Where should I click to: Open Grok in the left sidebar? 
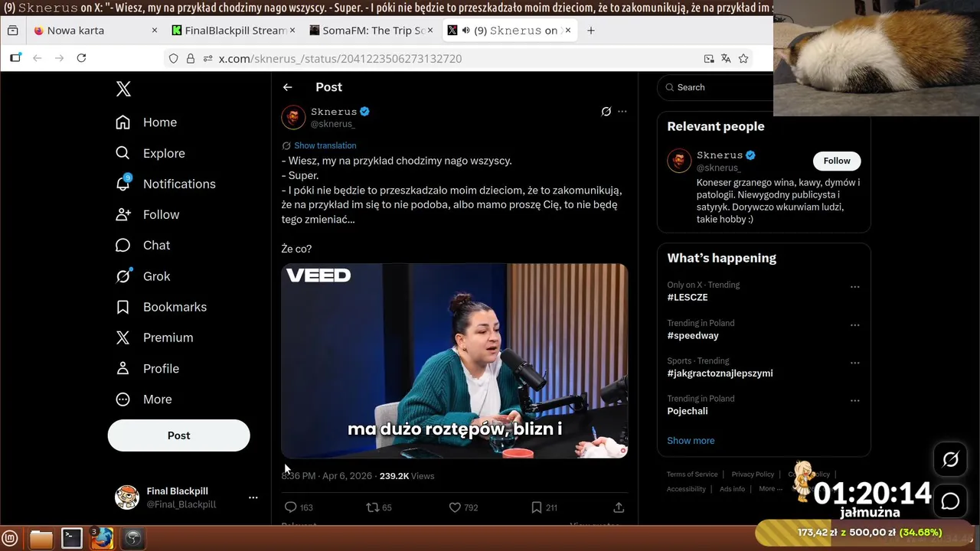pos(142,276)
